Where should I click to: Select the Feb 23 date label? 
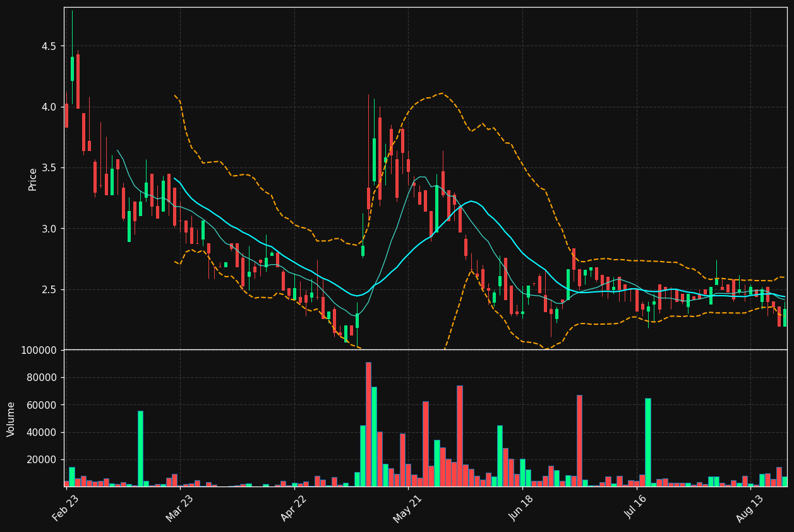point(66,508)
